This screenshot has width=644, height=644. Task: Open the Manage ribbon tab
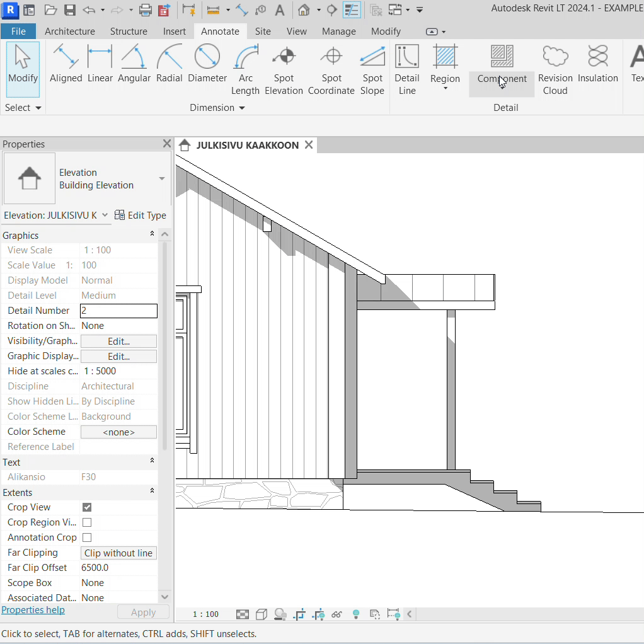338,32
